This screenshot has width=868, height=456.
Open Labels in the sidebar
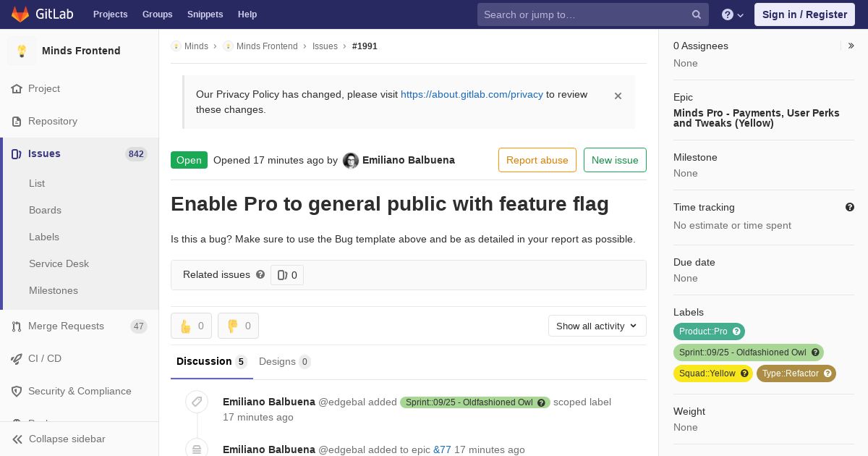coord(44,237)
